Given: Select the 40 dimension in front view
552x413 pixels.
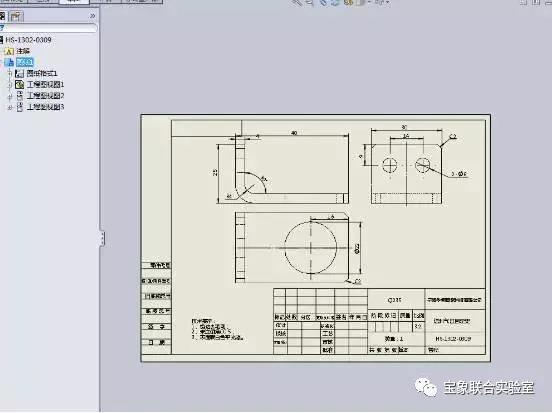Looking at the screenshot, I should (294, 133).
